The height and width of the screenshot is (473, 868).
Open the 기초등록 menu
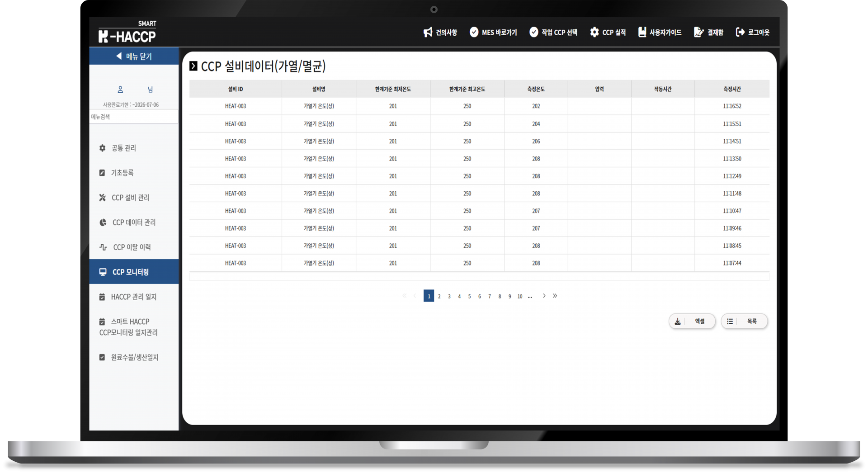click(134, 173)
